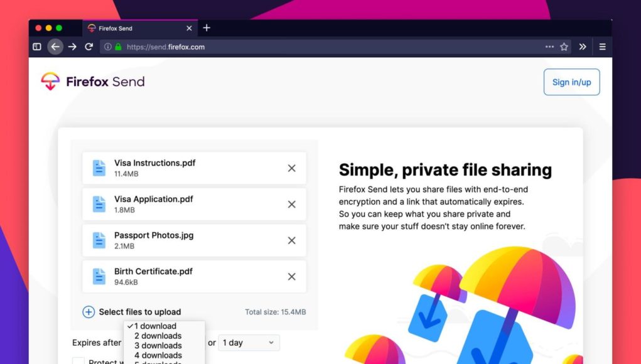The width and height of the screenshot is (641, 364).
Task: Click the 94.6kB file size text
Action: pos(126,282)
